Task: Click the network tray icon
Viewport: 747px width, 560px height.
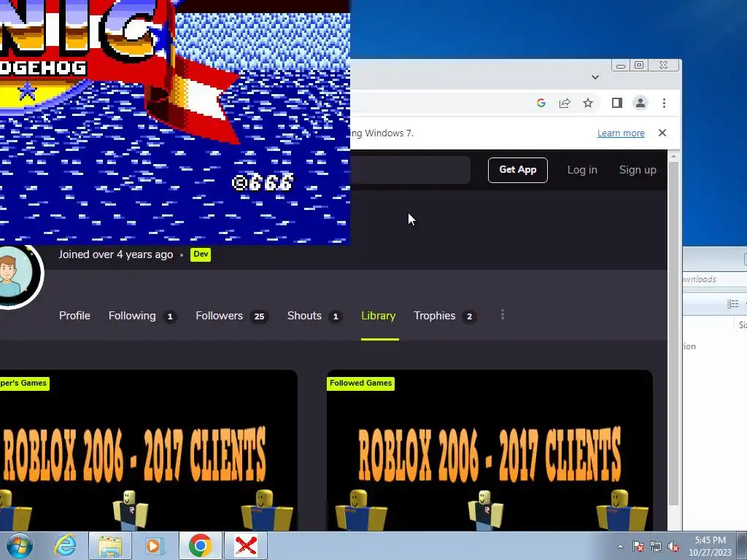Action: (656, 546)
